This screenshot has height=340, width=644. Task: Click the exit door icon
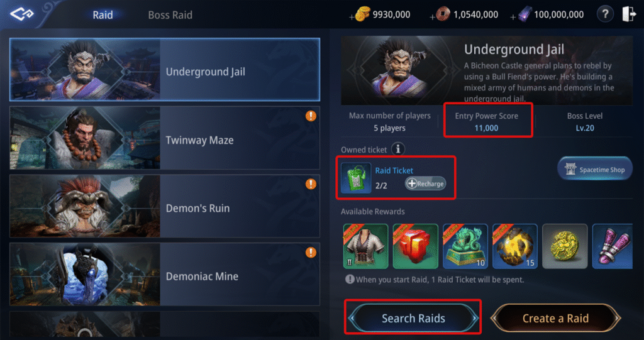pyautogui.click(x=629, y=15)
